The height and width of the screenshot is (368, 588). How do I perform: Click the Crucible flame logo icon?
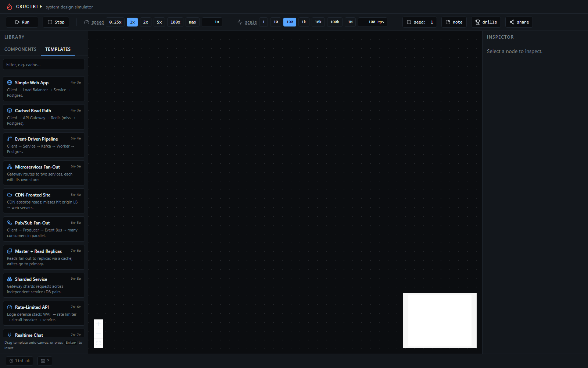point(10,7)
